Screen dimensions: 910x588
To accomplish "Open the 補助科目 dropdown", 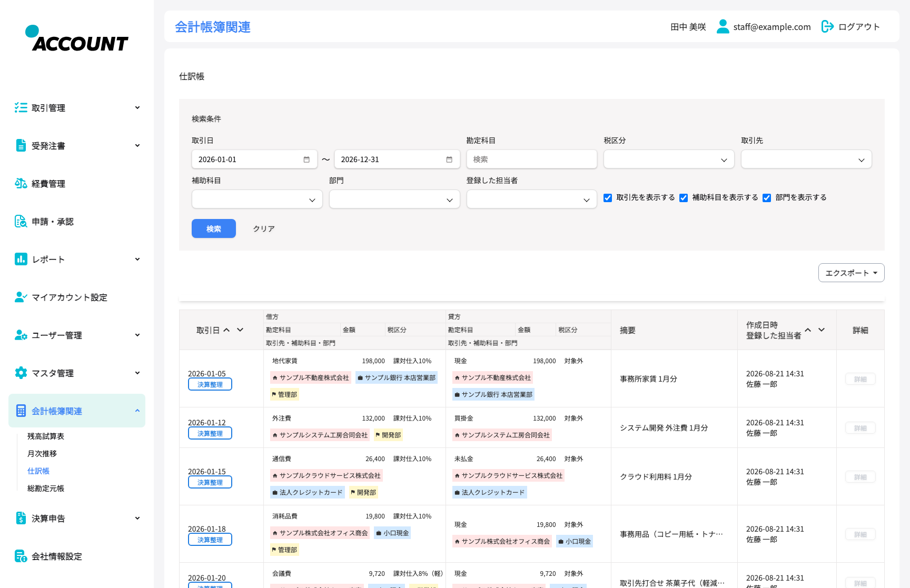I will pos(257,200).
